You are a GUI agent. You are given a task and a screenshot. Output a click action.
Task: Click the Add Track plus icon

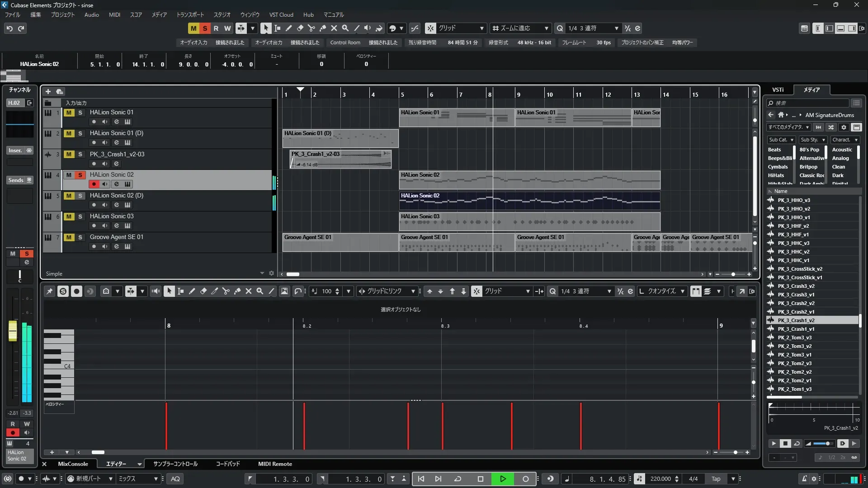point(48,91)
